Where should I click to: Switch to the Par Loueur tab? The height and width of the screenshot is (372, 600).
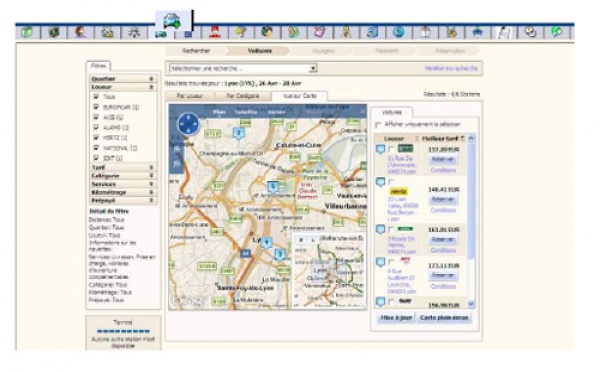[190, 96]
